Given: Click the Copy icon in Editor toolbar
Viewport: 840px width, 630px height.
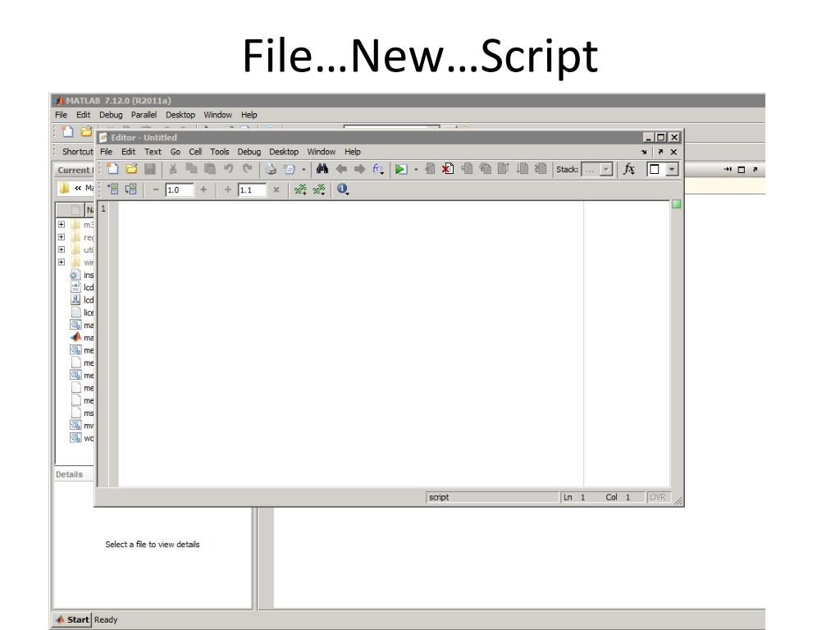Looking at the screenshot, I should pyautogui.click(x=191, y=169).
